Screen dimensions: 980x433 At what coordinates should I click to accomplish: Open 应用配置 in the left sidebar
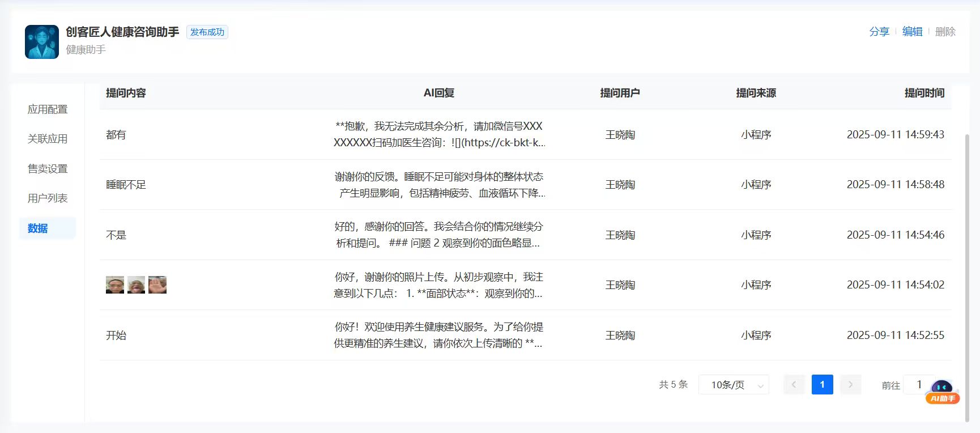click(48, 109)
